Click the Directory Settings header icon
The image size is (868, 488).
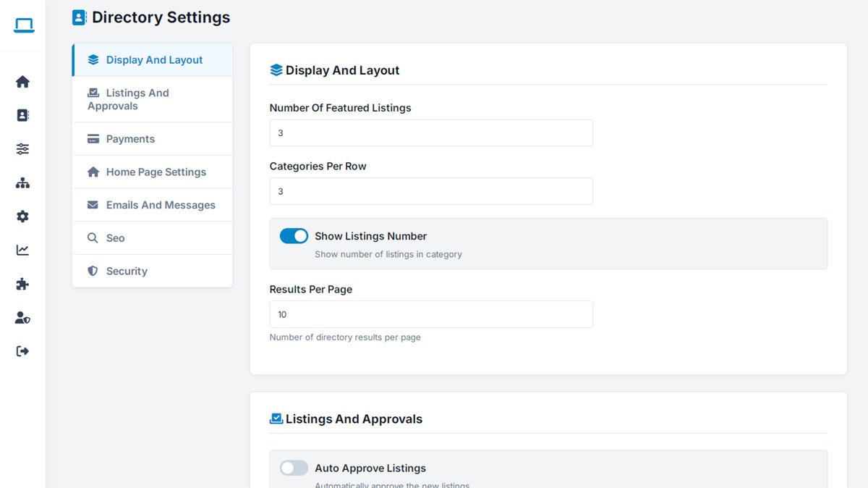click(80, 17)
